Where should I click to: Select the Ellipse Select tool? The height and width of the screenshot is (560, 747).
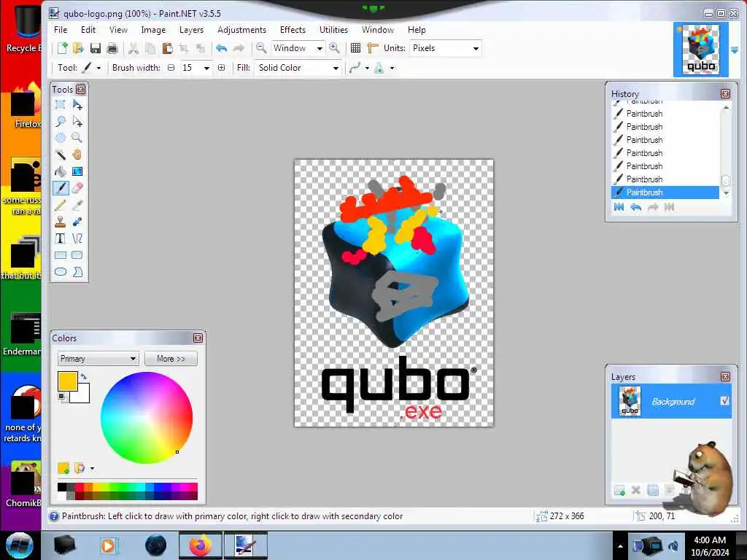click(x=61, y=138)
